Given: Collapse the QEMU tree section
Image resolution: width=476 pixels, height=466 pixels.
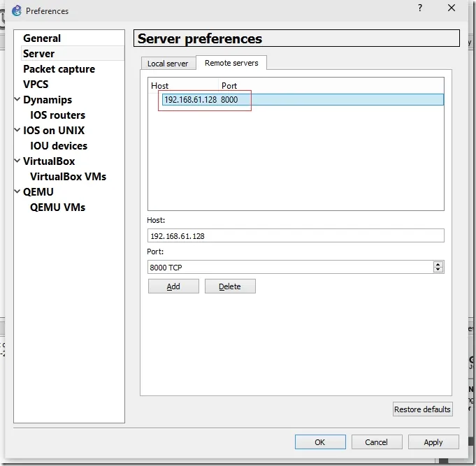Looking at the screenshot, I should [x=17, y=191].
